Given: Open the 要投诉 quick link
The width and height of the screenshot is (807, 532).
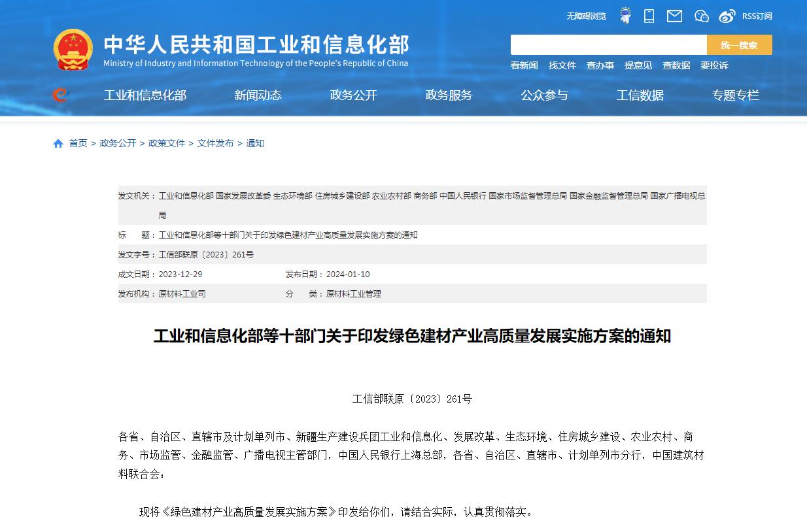Looking at the screenshot, I should [713, 65].
